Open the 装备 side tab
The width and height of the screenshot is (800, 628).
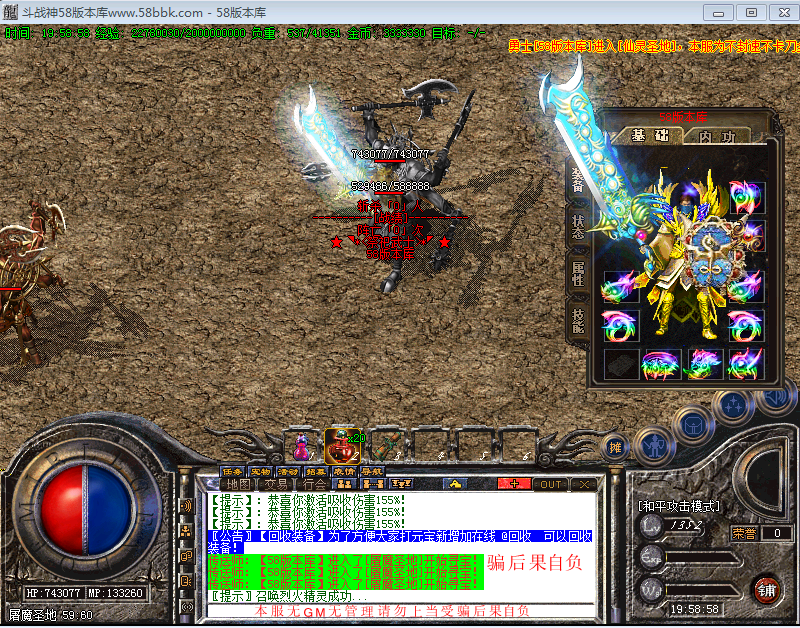[578, 181]
